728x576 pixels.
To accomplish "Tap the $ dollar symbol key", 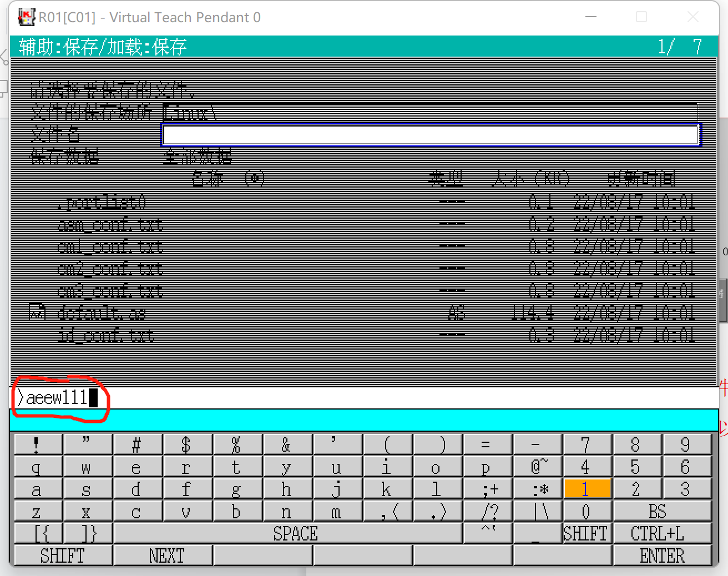I will pyautogui.click(x=188, y=444).
